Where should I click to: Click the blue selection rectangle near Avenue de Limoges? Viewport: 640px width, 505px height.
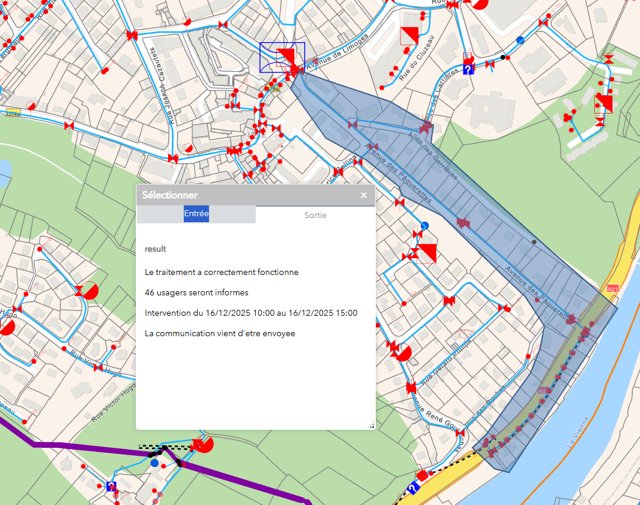274,57
